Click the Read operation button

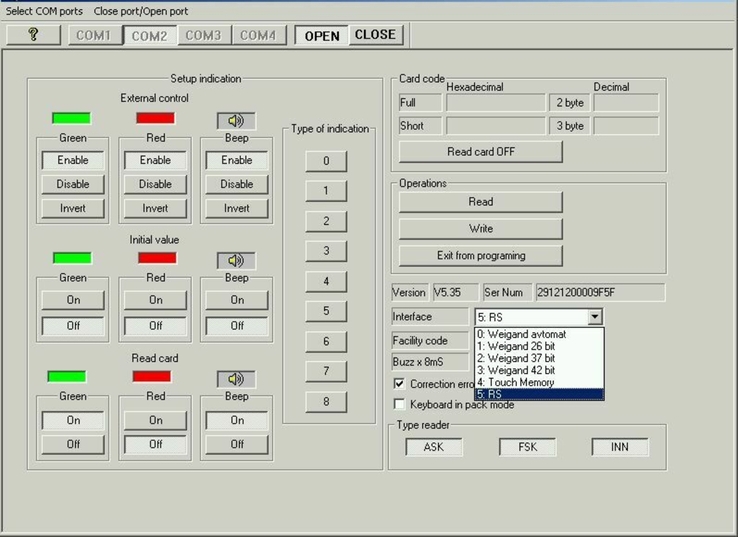[481, 202]
